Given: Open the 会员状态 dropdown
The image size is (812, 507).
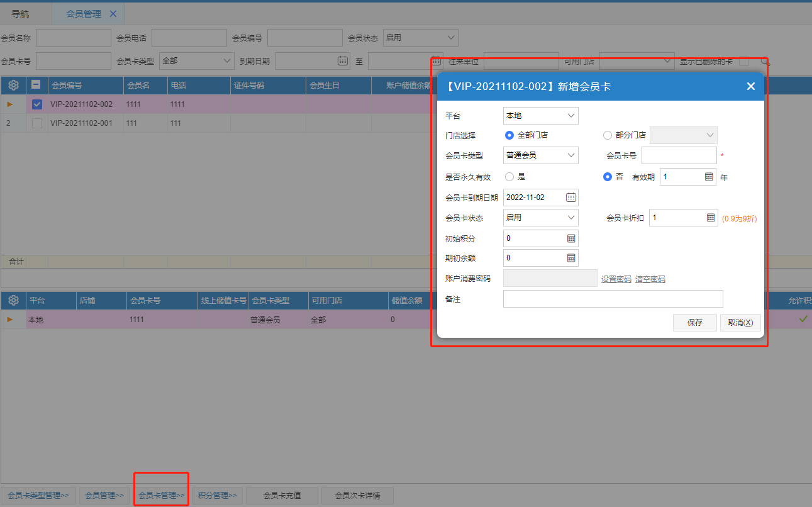Looking at the screenshot, I should [420, 38].
